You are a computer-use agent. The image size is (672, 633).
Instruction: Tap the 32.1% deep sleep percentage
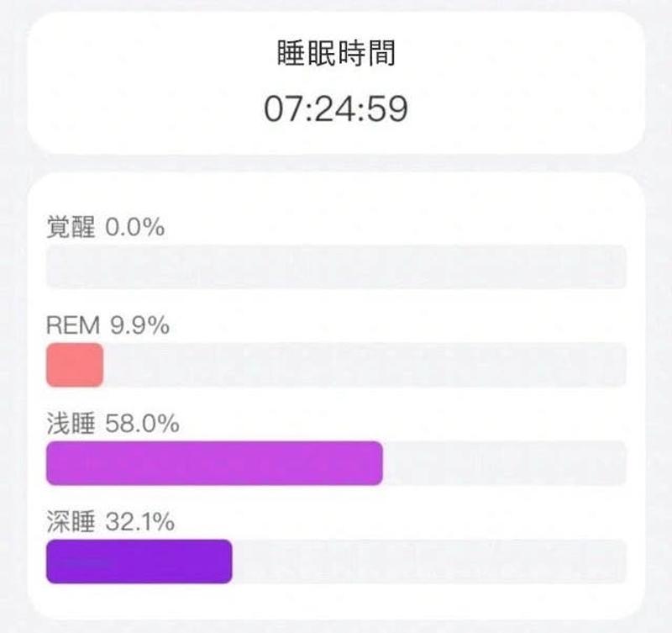pyautogui.click(x=140, y=523)
